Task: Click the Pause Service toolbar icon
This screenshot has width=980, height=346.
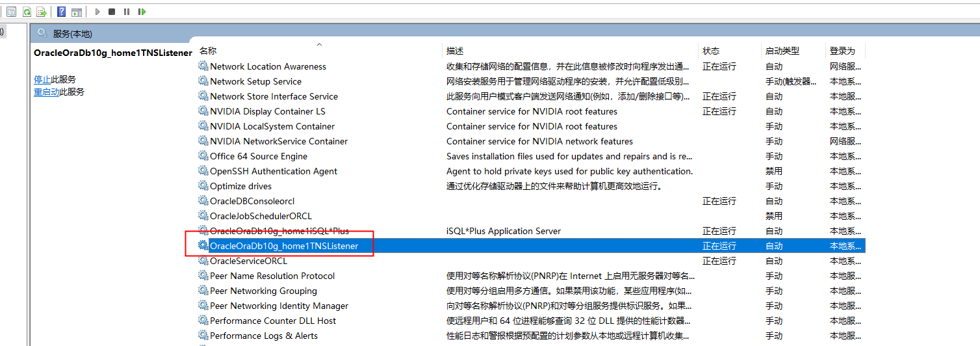Action: pyautogui.click(x=127, y=12)
